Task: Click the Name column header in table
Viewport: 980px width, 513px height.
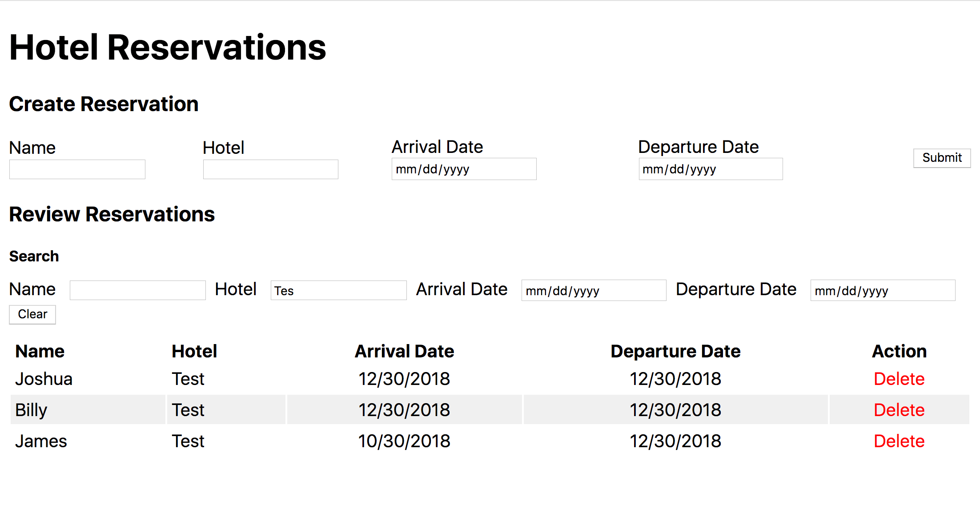Action: (x=40, y=351)
